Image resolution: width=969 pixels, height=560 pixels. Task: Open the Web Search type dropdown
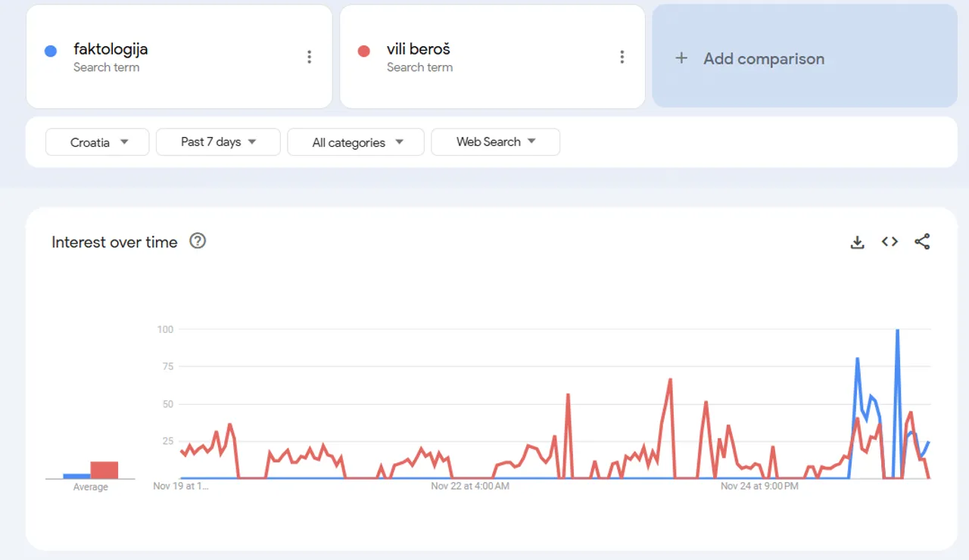(x=496, y=142)
